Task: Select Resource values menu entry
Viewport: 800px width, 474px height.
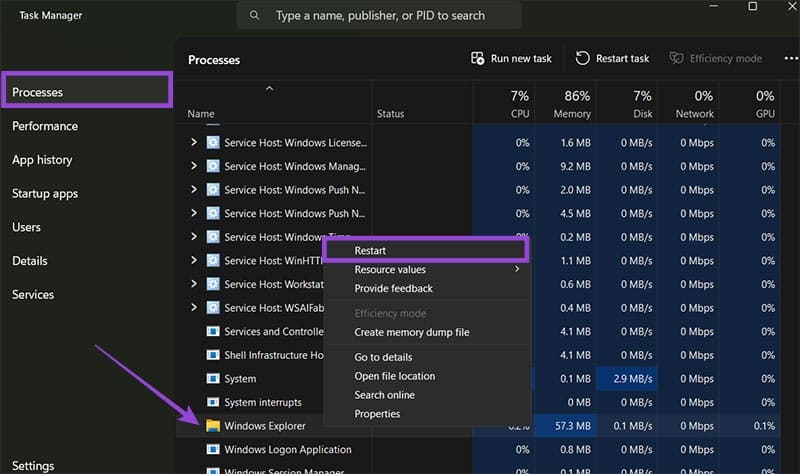Action: pos(427,269)
